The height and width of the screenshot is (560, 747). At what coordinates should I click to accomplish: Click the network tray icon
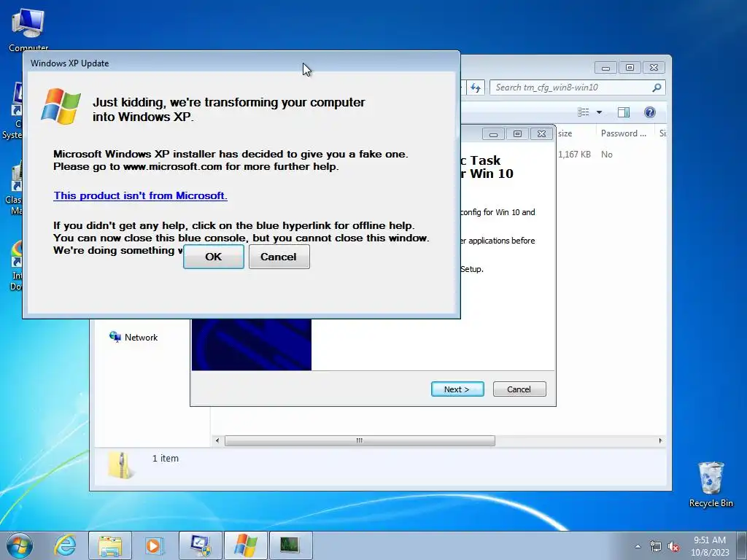click(x=656, y=547)
